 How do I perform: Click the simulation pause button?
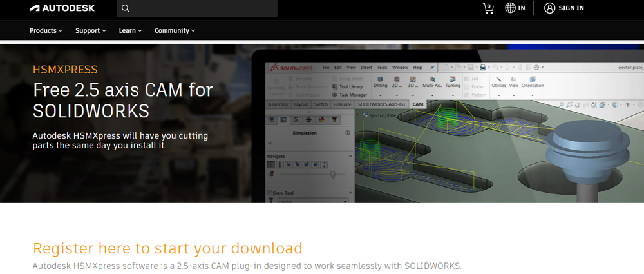pyautogui.click(x=279, y=164)
